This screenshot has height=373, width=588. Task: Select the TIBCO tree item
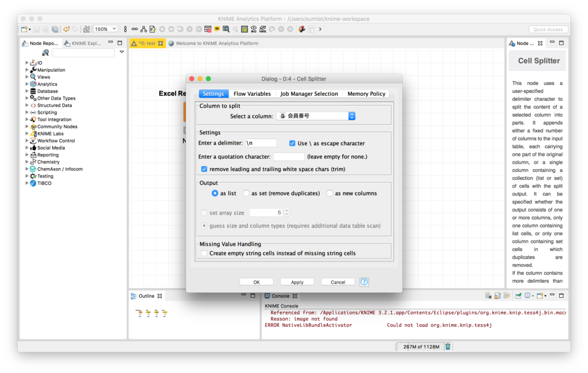point(44,183)
